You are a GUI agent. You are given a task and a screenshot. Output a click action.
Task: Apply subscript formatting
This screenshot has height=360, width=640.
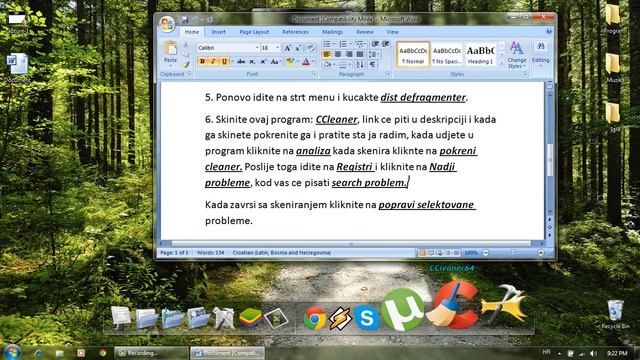(252, 62)
